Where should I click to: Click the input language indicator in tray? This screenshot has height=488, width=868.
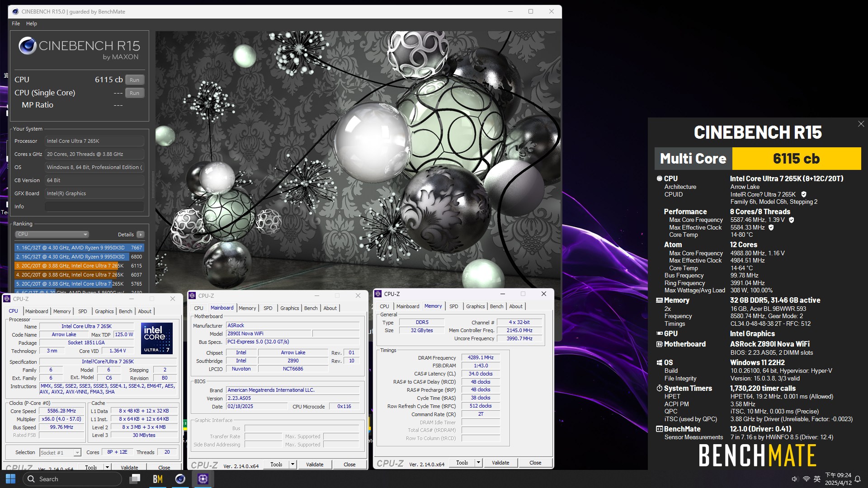click(817, 479)
